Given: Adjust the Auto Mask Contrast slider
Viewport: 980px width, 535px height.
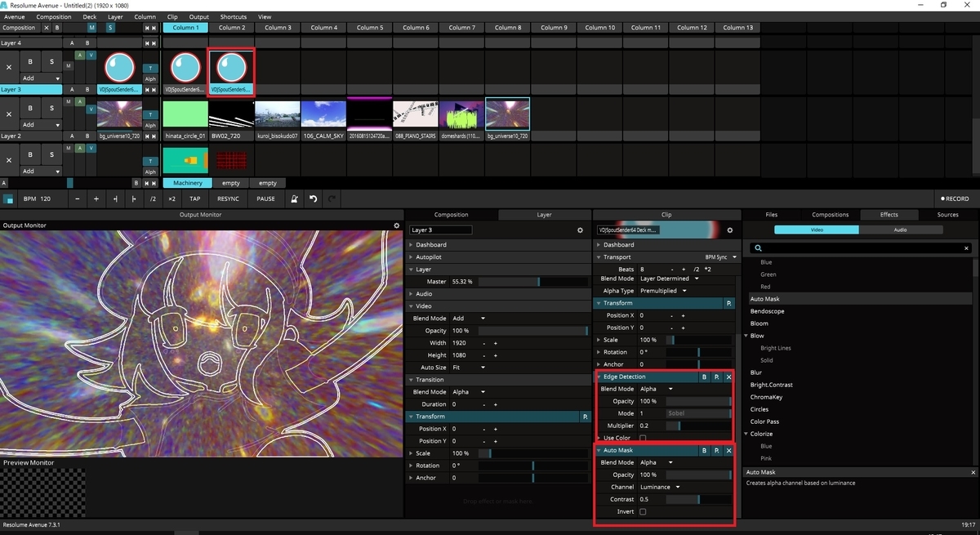Looking at the screenshot, I should [x=699, y=500].
